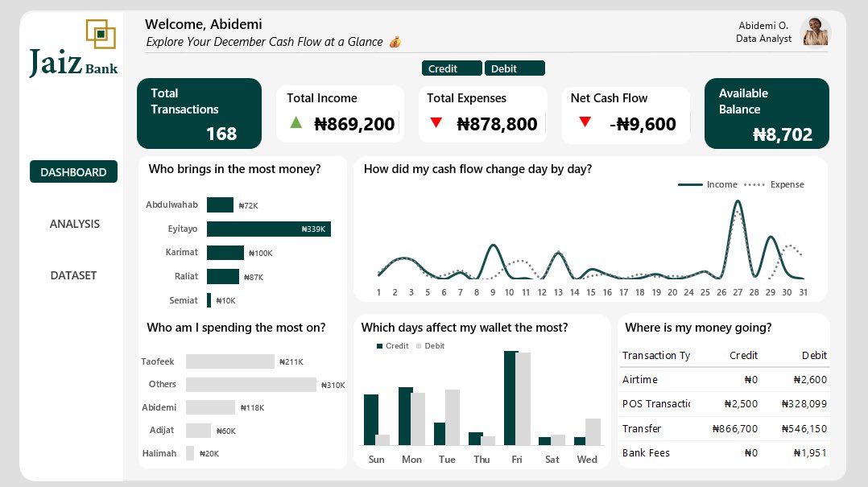
Task: Click day 27 on the line chart axis
Action: pyautogui.click(x=738, y=292)
